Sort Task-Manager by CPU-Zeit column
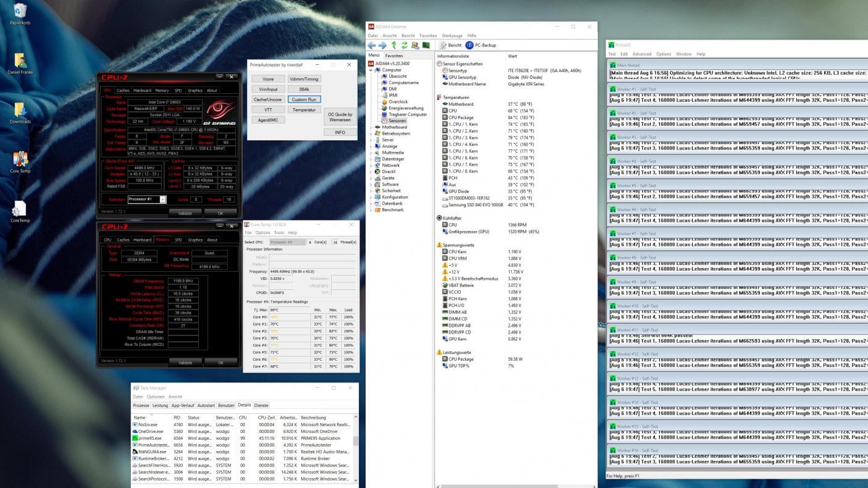 coord(267,418)
